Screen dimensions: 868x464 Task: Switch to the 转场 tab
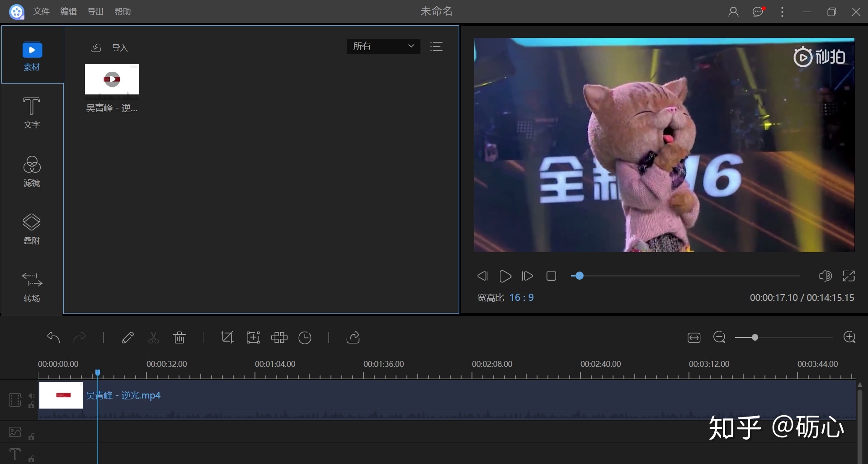(x=32, y=287)
